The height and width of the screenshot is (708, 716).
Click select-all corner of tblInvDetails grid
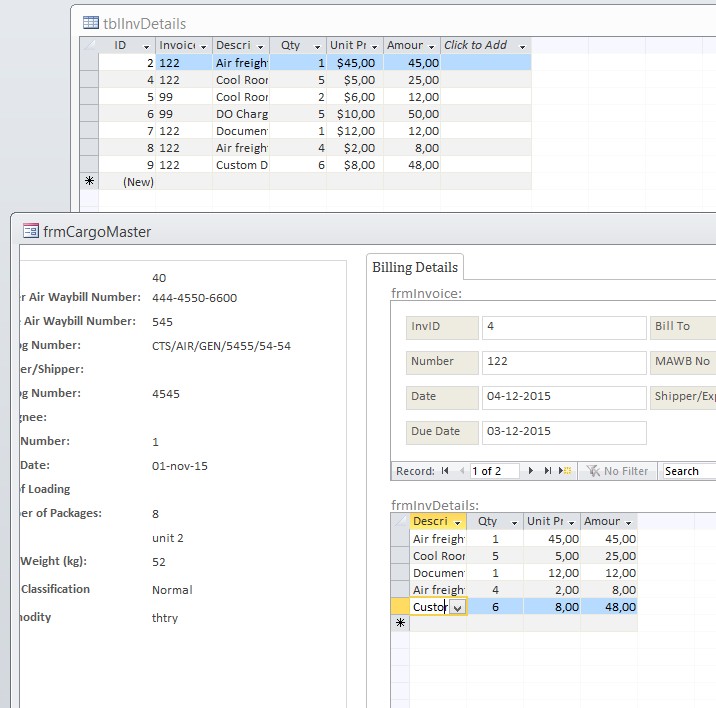pyautogui.click(x=88, y=45)
